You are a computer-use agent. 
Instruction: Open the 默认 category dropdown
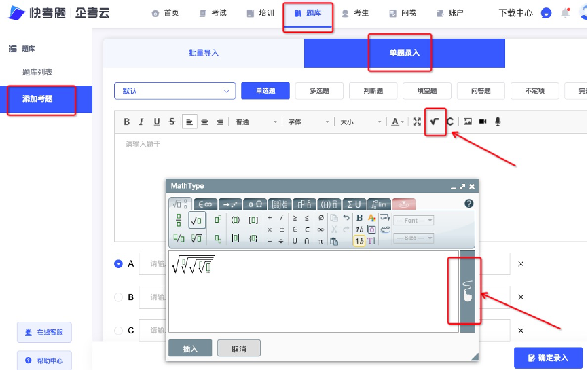point(174,91)
